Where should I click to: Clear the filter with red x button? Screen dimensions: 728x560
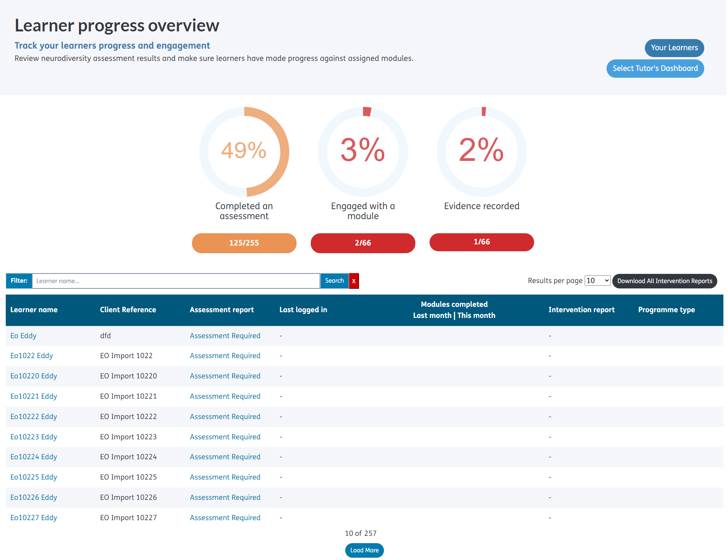[354, 281]
